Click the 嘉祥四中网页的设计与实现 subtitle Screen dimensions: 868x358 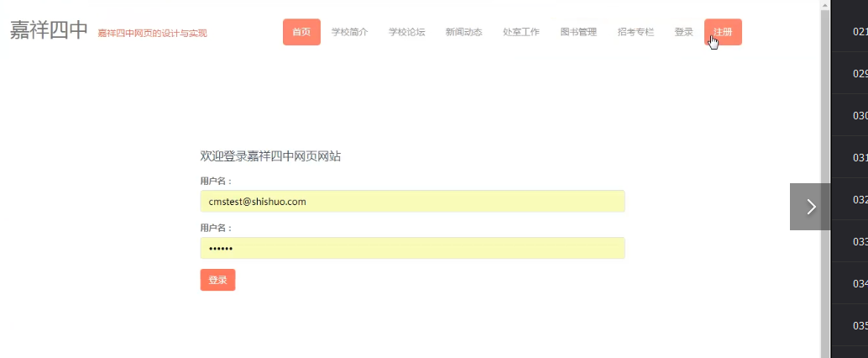point(152,34)
